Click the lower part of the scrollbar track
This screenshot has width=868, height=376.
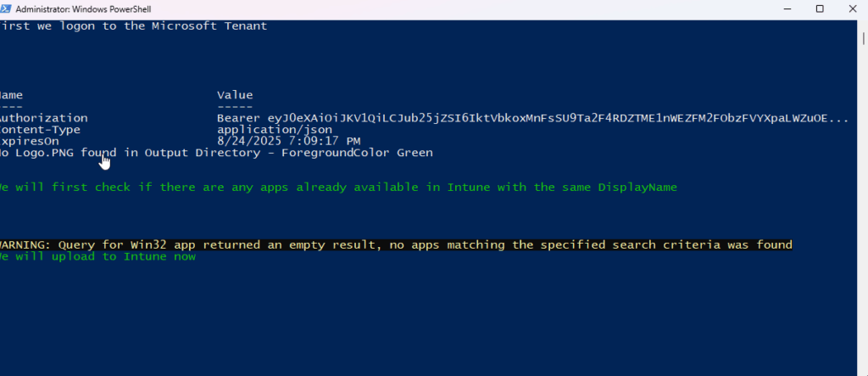pyautogui.click(x=861, y=297)
